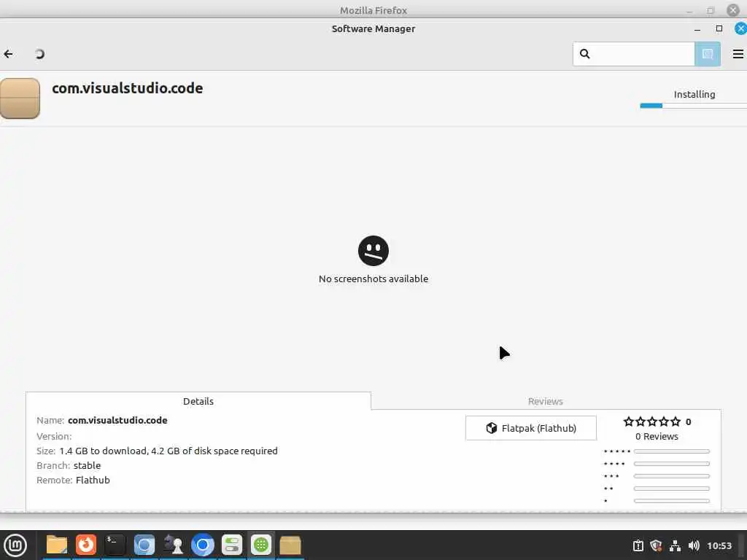Toggle search in descriptions button

pos(708,54)
